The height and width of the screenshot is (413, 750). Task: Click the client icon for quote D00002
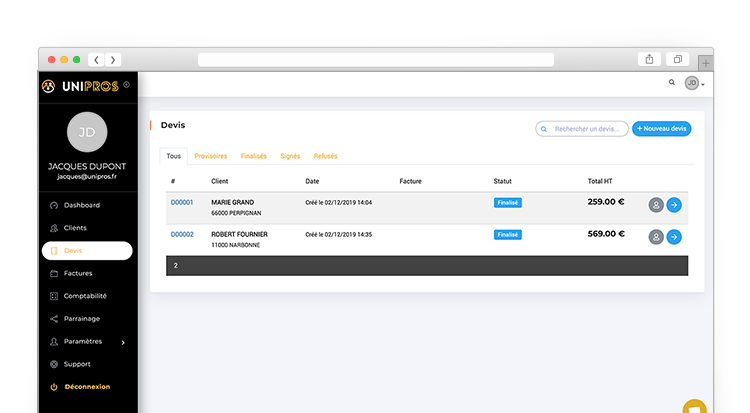pos(656,237)
